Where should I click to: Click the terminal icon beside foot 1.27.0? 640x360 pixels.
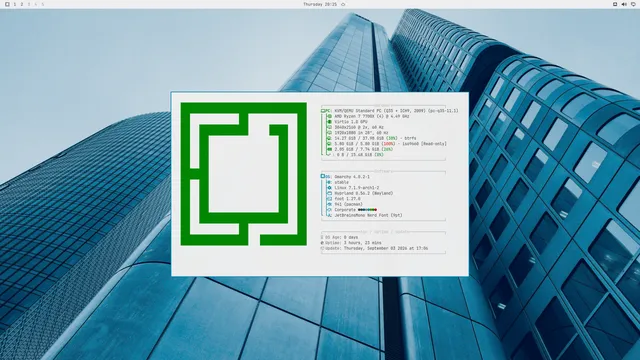pyautogui.click(x=329, y=199)
